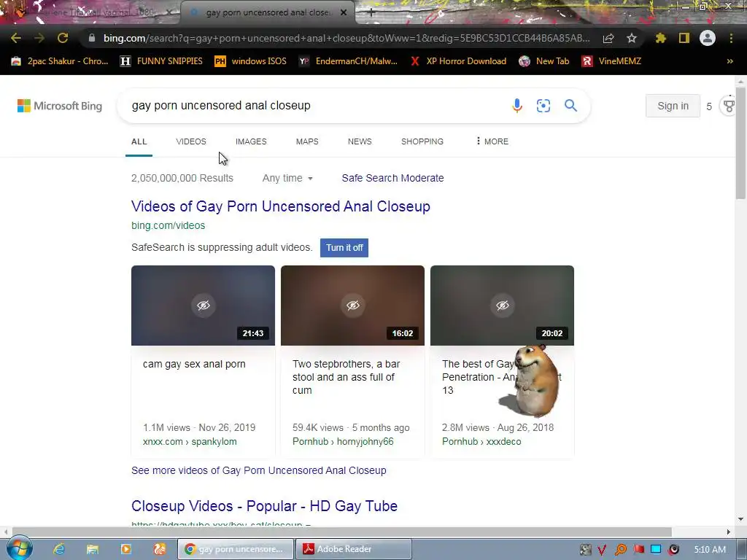747x560 pixels.
Task: Click the scroll-down arrow of the page
Action: pyautogui.click(x=740, y=519)
